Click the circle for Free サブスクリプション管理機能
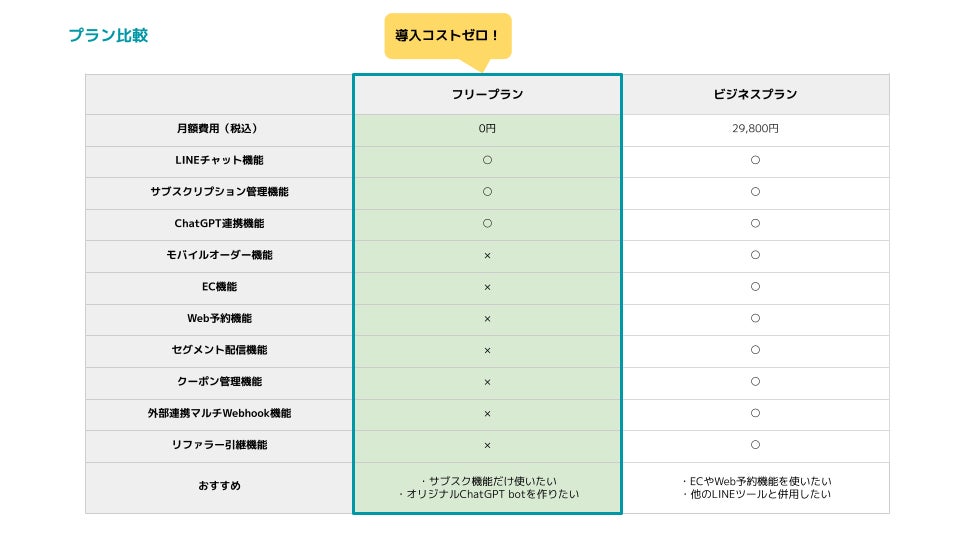Image resolution: width=960 pixels, height=540 pixels. (487, 191)
